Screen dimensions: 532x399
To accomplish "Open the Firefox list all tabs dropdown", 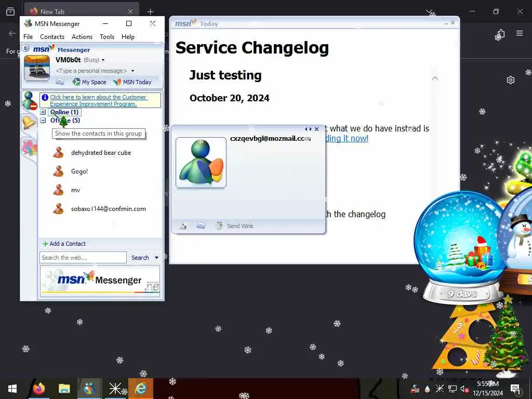I will 430,11.
